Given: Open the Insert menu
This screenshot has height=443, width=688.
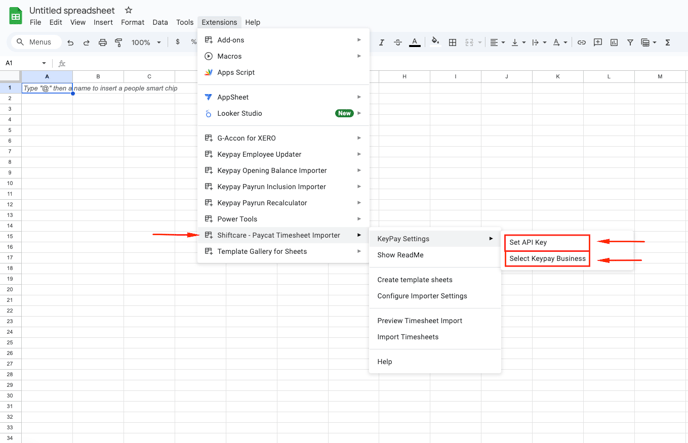Looking at the screenshot, I should pyautogui.click(x=103, y=22).
